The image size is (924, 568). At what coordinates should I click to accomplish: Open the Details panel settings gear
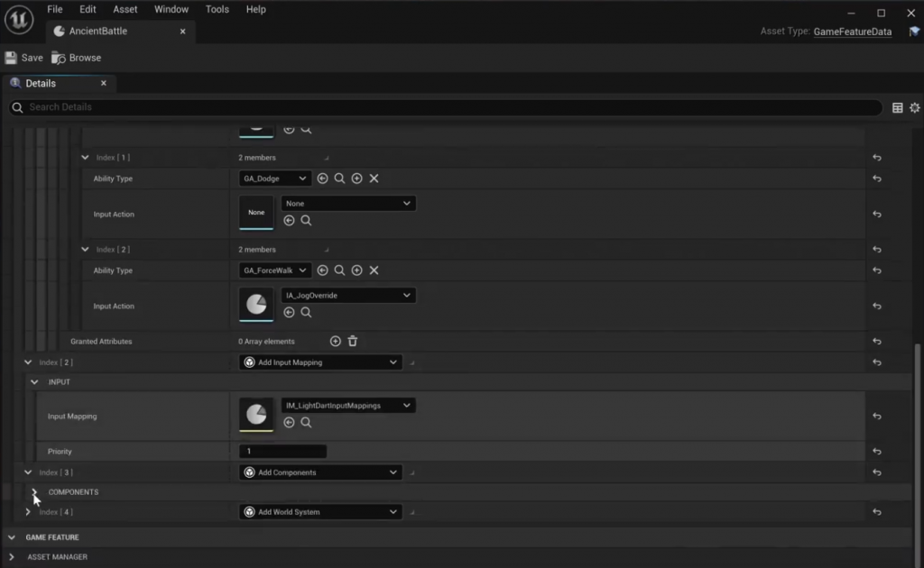click(x=914, y=107)
